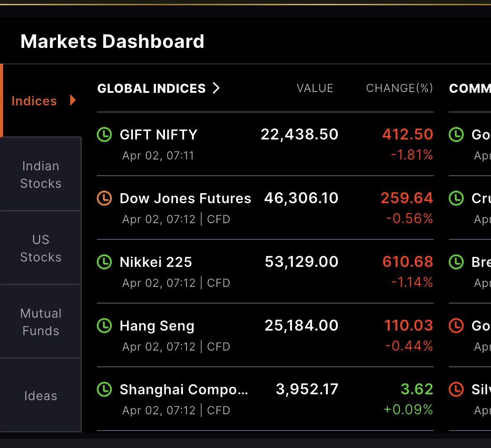This screenshot has height=448, width=491.
Task: Click the green clock icon beside Shanghai Composite
Action: coord(104,389)
